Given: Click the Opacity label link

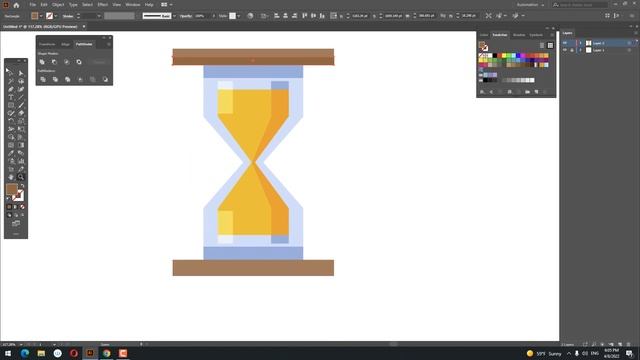Looking at the screenshot, I should point(186,16).
